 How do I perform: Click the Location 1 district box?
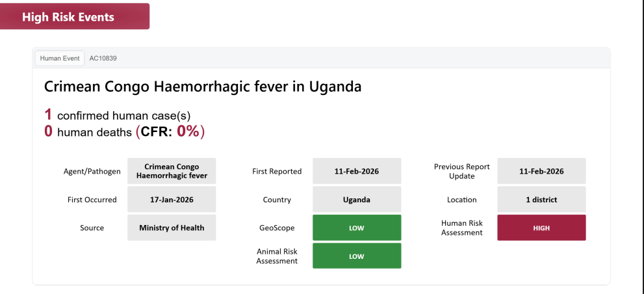541,200
